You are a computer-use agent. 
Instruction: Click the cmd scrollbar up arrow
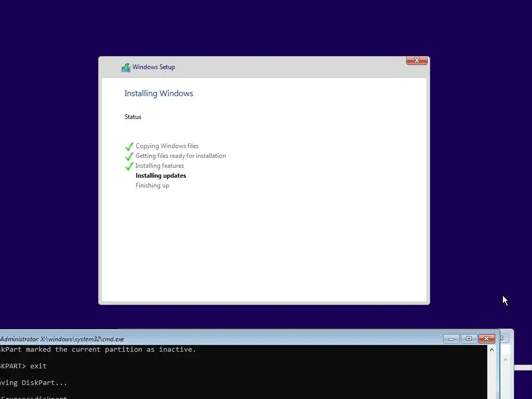click(491, 350)
